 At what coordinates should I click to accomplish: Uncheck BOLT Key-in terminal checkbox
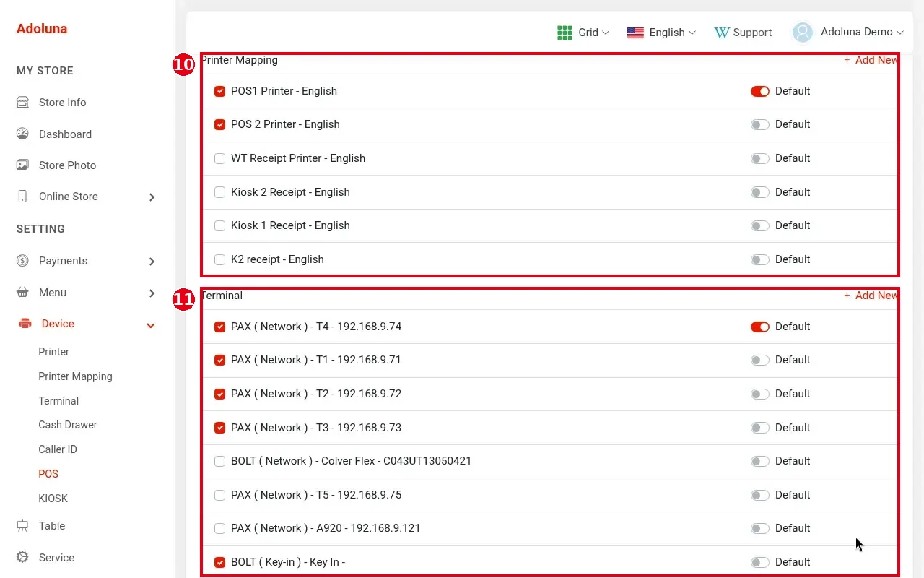(x=220, y=562)
